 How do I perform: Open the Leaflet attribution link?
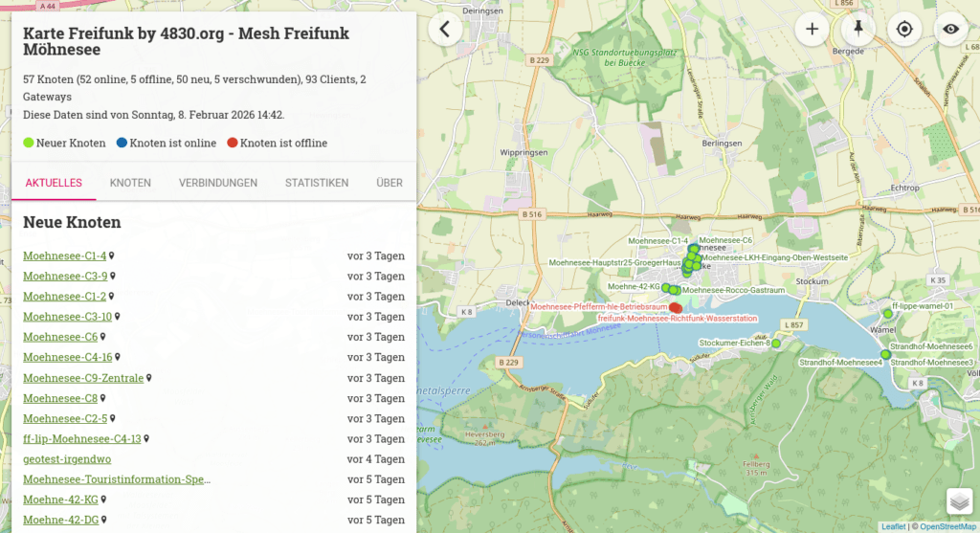(893, 526)
